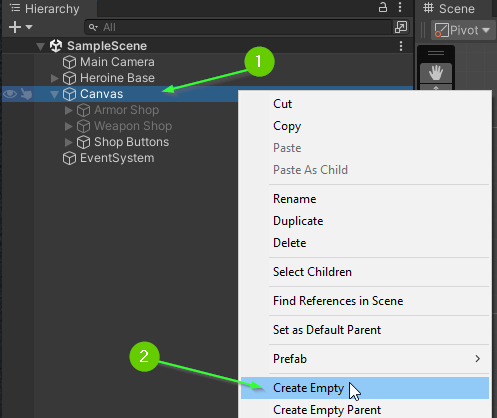Screen dimensions: 497x418
Task: Collapse the SampleScene foldout arrow
Action: point(40,46)
